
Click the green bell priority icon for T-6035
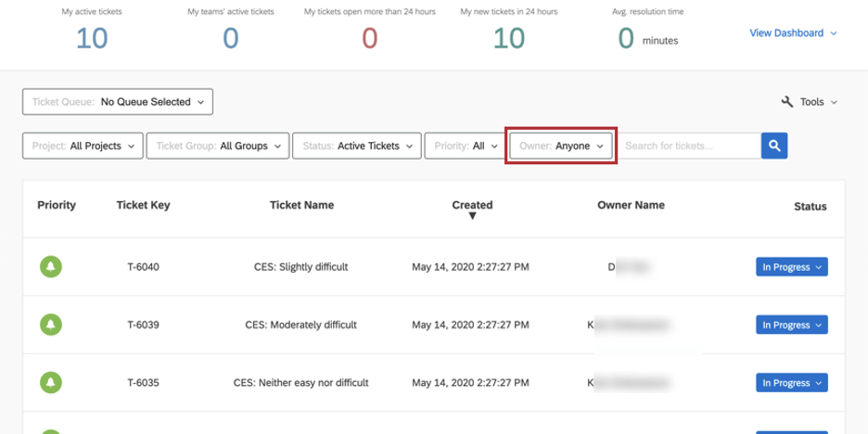pos(51,382)
